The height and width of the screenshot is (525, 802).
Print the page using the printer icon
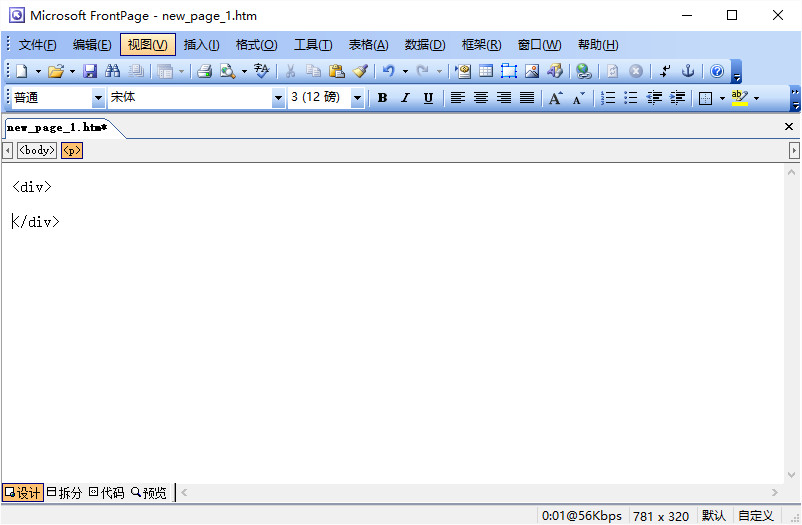[205, 71]
